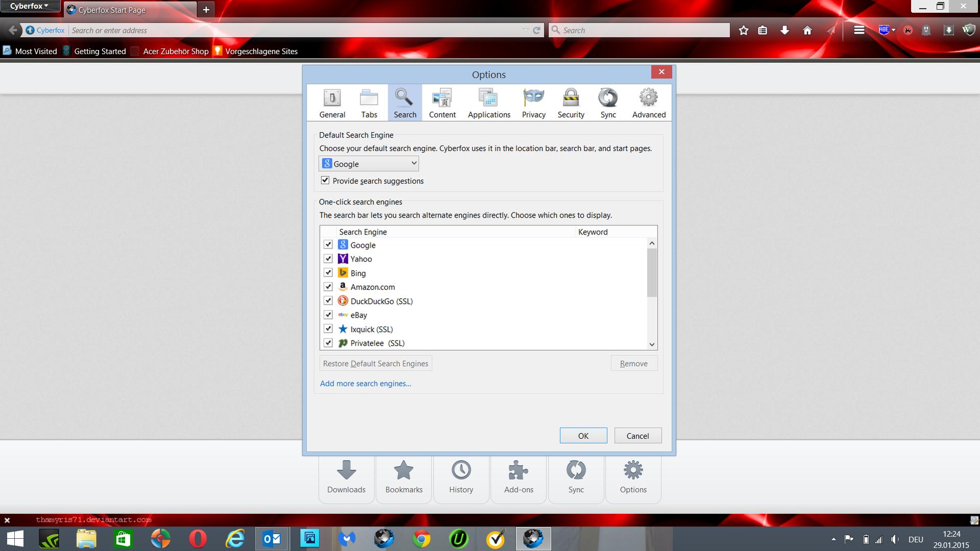Open the hamburger menu
980x551 pixels.
pos(859,30)
